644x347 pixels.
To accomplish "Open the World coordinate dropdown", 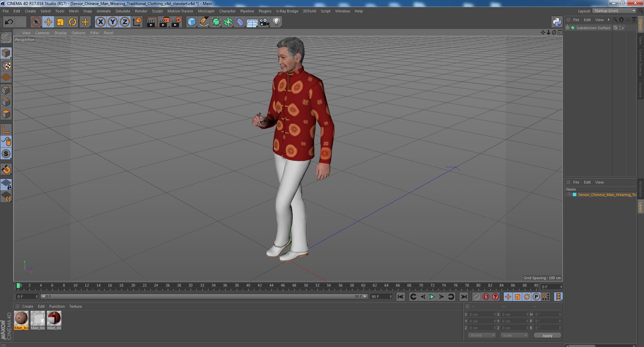I will tap(482, 335).
